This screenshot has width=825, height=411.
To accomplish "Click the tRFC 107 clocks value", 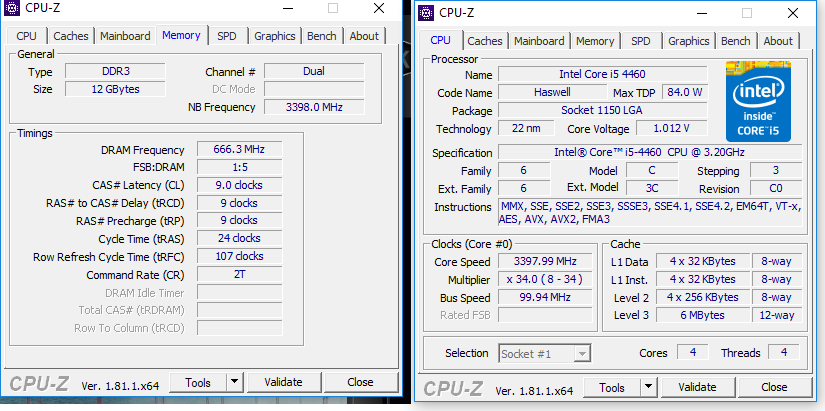I will point(239,256).
